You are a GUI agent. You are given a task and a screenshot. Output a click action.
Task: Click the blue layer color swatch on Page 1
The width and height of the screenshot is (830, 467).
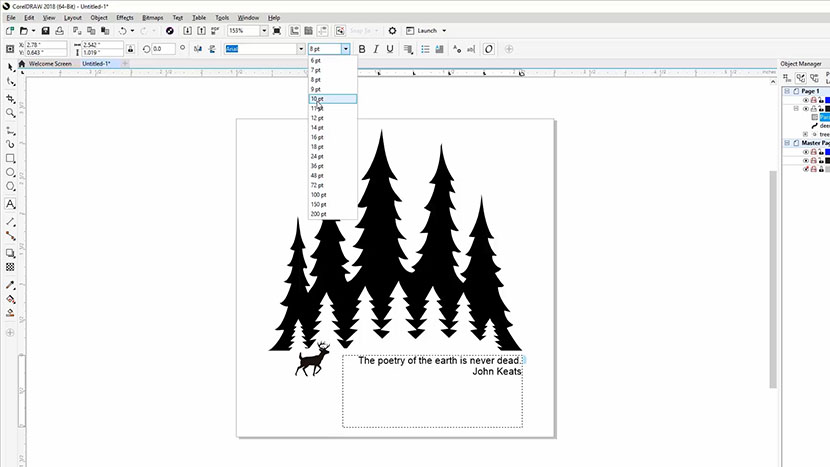click(x=826, y=99)
